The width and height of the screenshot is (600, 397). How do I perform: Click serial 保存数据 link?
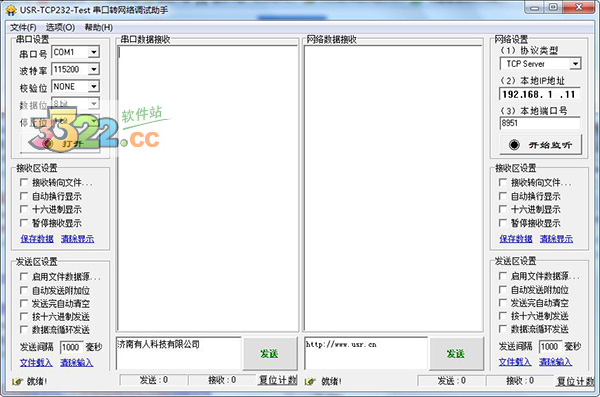tap(37, 239)
